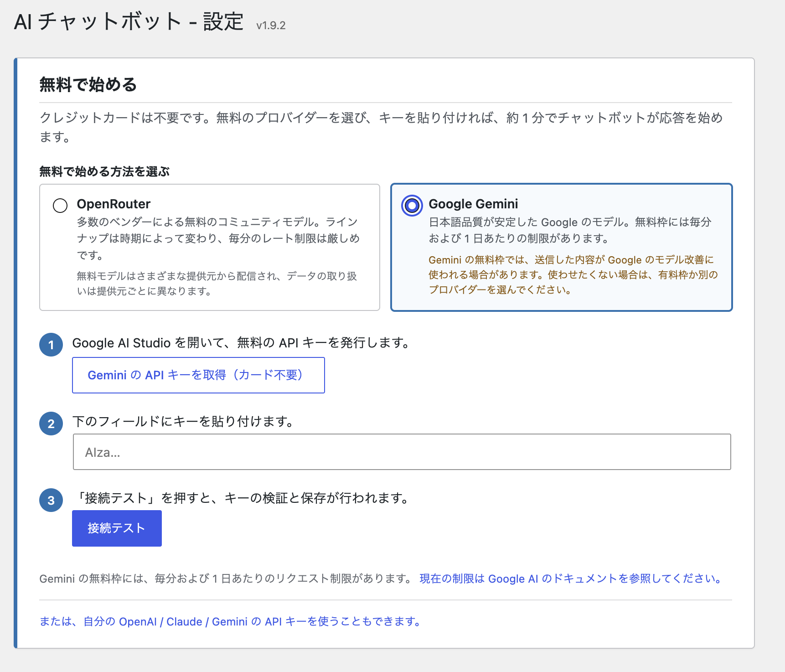Open the Gemini API key link button

[198, 375]
